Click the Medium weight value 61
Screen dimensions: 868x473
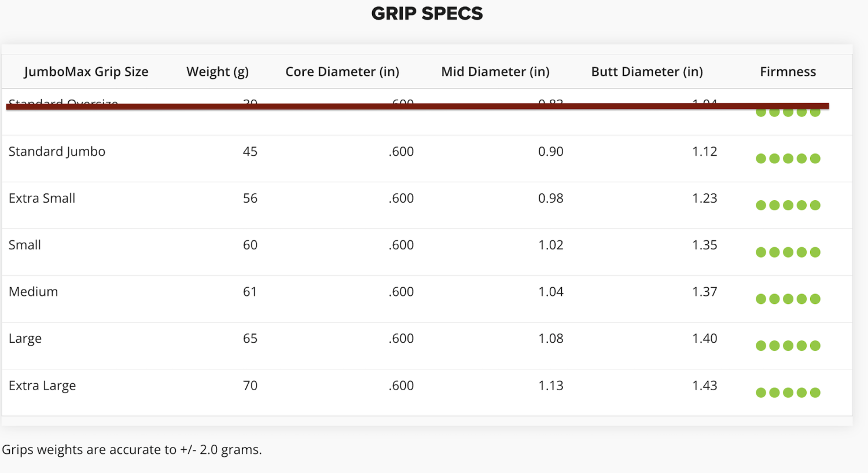point(250,292)
